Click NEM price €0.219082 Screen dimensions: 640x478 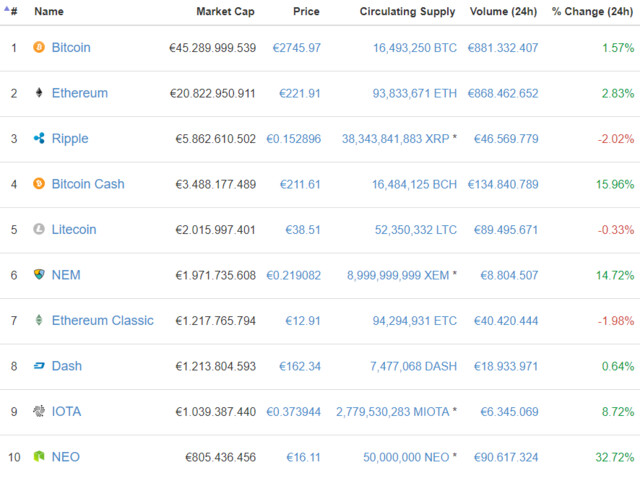293,276
